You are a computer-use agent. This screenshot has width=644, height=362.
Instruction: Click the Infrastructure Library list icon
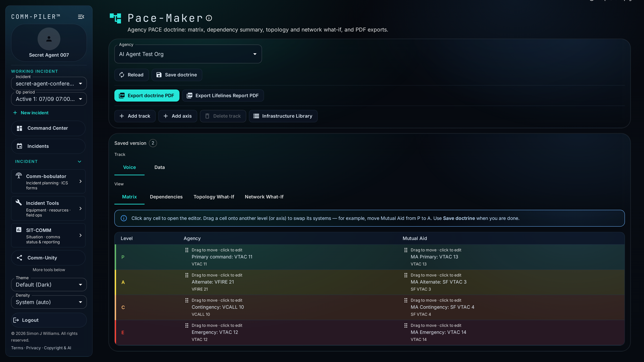(256, 116)
